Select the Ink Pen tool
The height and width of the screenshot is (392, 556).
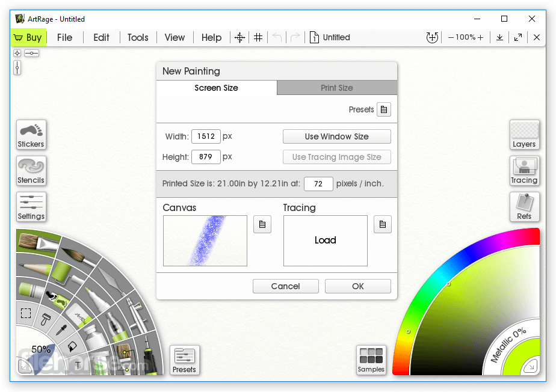[150, 356]
